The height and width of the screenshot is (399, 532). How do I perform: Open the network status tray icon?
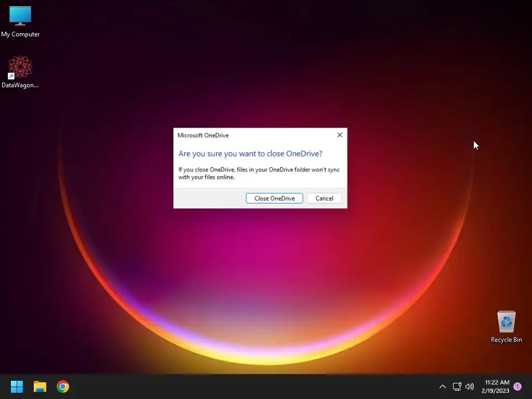pos(457,387)
